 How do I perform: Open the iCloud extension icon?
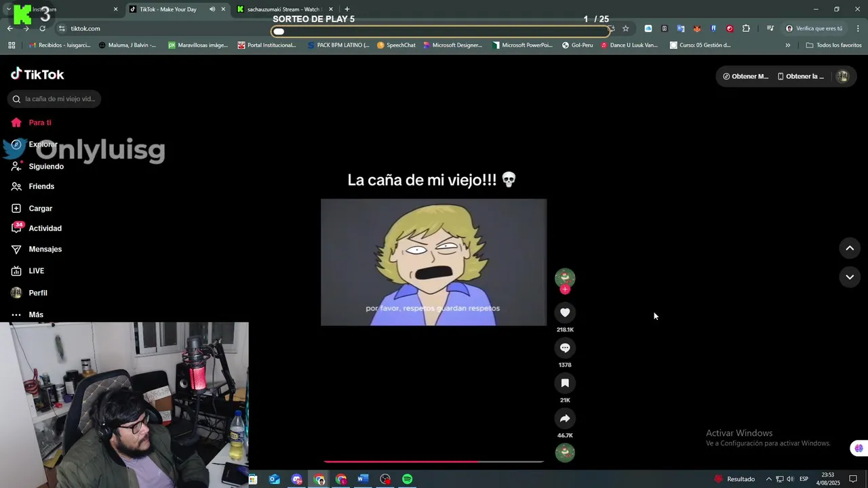click(x=648, y=28)
